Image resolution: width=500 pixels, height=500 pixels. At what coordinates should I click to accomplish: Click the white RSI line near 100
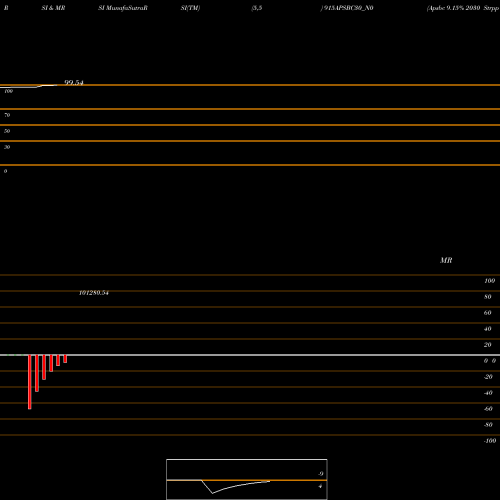28,87
